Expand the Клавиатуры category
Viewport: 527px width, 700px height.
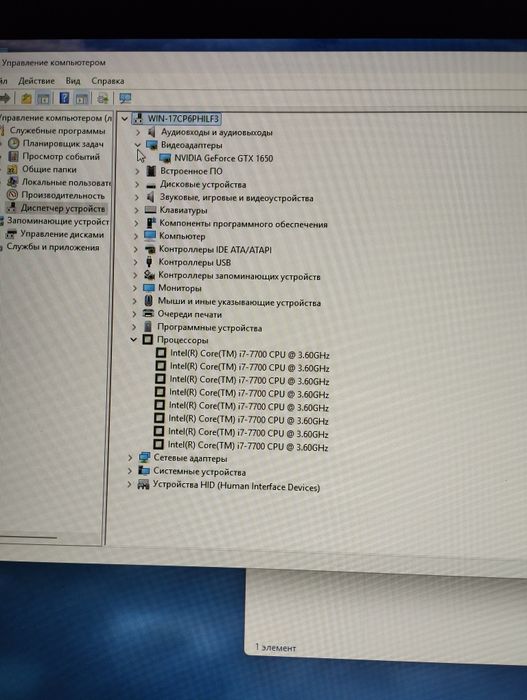(x=136, y=210)
